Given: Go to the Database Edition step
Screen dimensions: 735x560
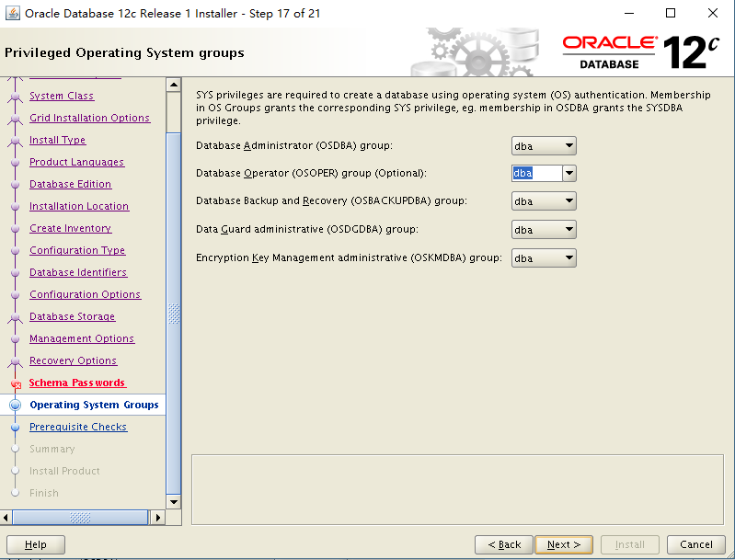Looking at the screenshot, I should [70, 184].
